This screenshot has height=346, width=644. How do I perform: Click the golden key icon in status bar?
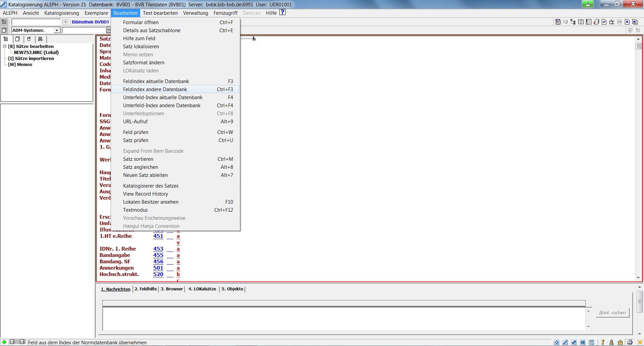click(x=603, y=342)
